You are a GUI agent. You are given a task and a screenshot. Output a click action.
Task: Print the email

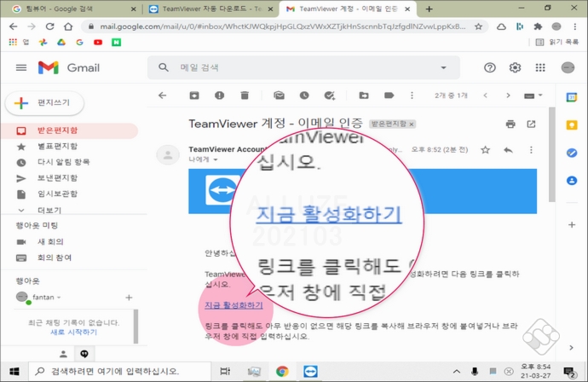510,124
